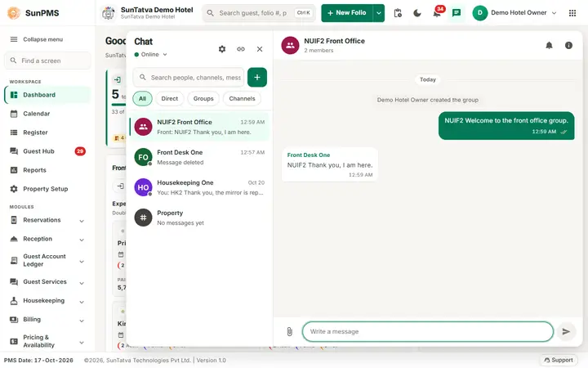Go to Guest Hub

[x=47, y=151]
